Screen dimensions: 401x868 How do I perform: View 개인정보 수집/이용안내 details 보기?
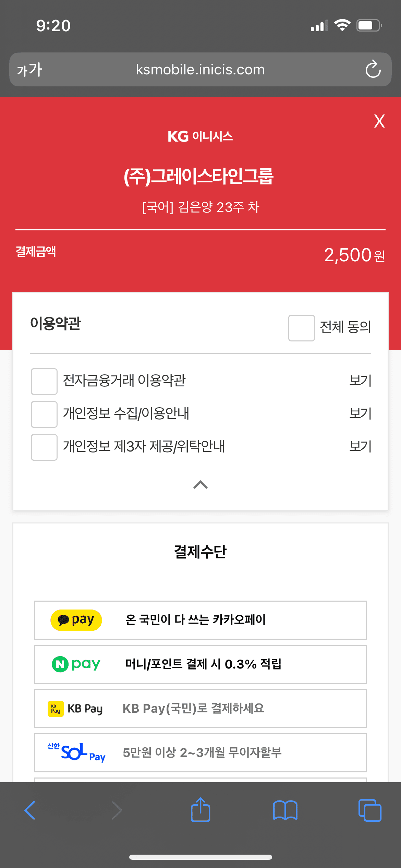(360, 413)
